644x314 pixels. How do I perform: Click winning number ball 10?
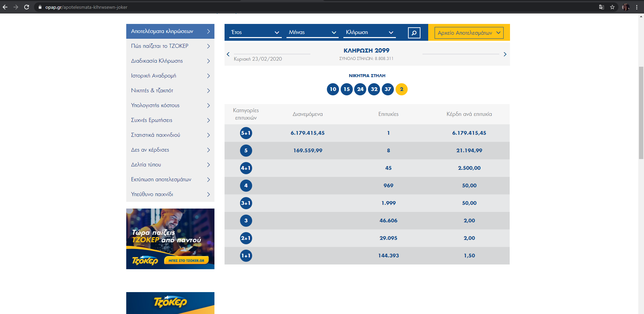tap(333, 89)
